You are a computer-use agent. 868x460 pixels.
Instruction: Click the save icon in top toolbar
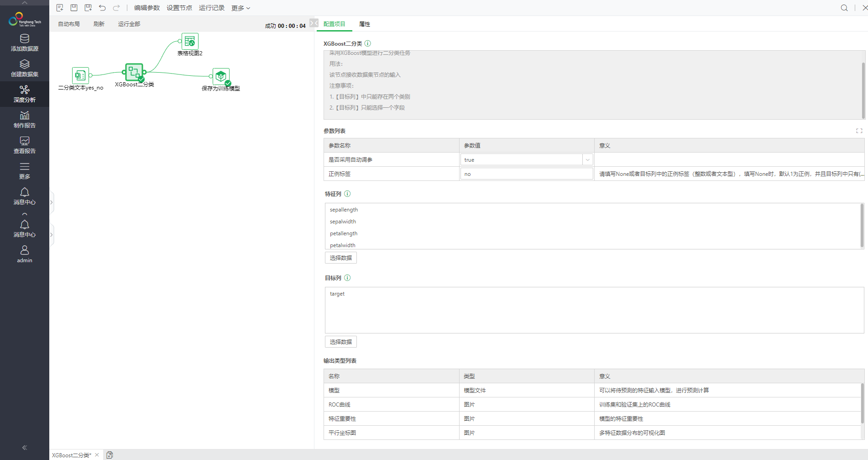click(x=74, y=8)
